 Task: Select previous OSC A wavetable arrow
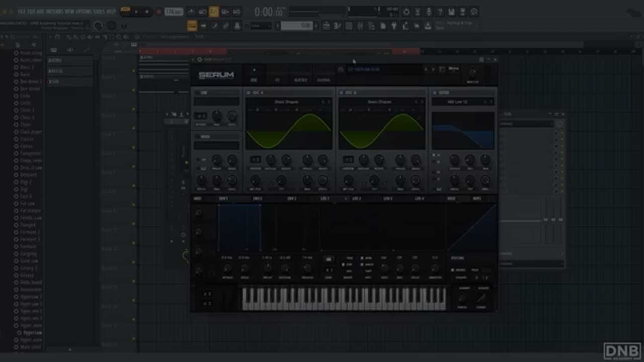(323, 102)
